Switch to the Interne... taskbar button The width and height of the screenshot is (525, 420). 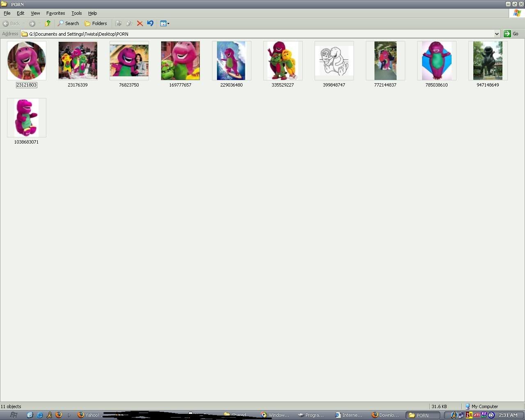349,415
